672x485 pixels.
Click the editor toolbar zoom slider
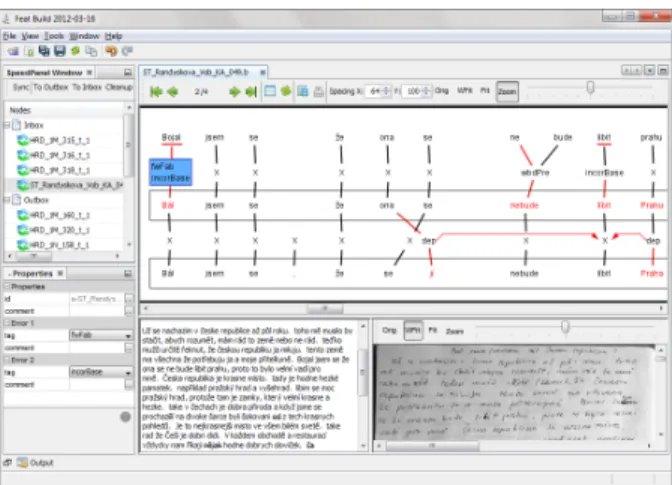pos(590,88)
